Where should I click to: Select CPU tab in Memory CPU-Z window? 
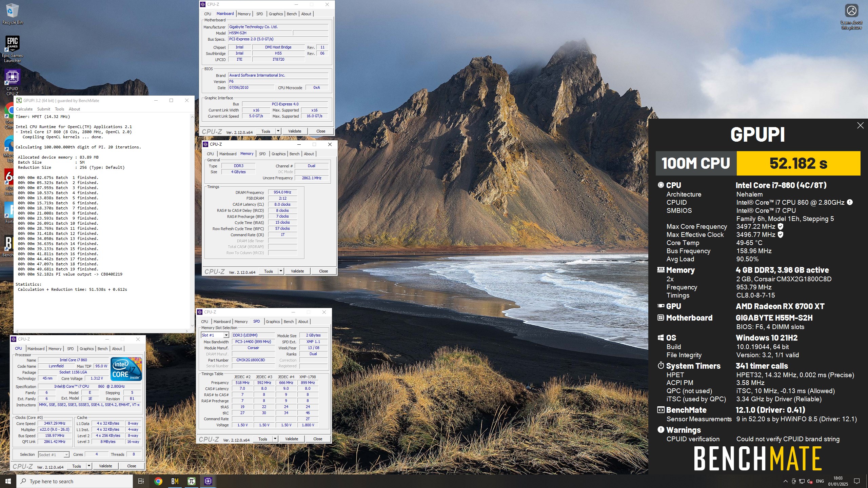(210, 154)
